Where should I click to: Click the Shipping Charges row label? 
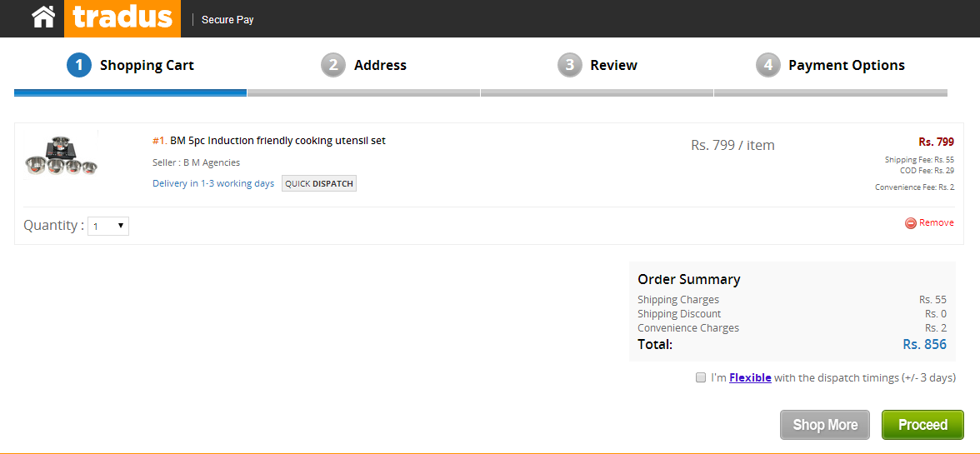tap(678, 300)
